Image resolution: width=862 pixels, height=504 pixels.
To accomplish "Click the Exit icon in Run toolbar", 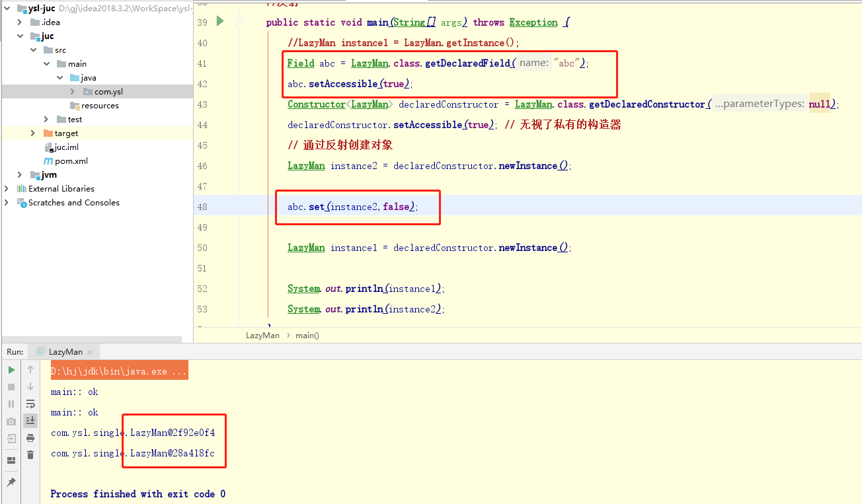I will [x=11, y=438].
